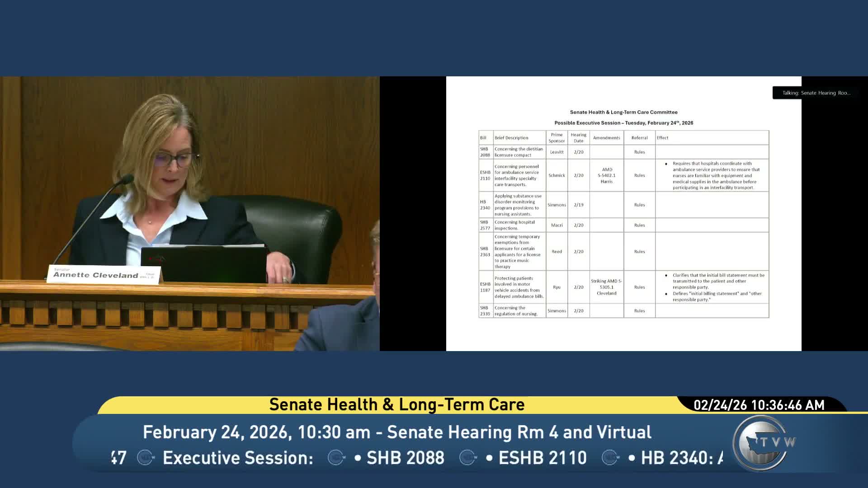Click the Bill column header in table

pyautogui.click(x=483, y=138)
